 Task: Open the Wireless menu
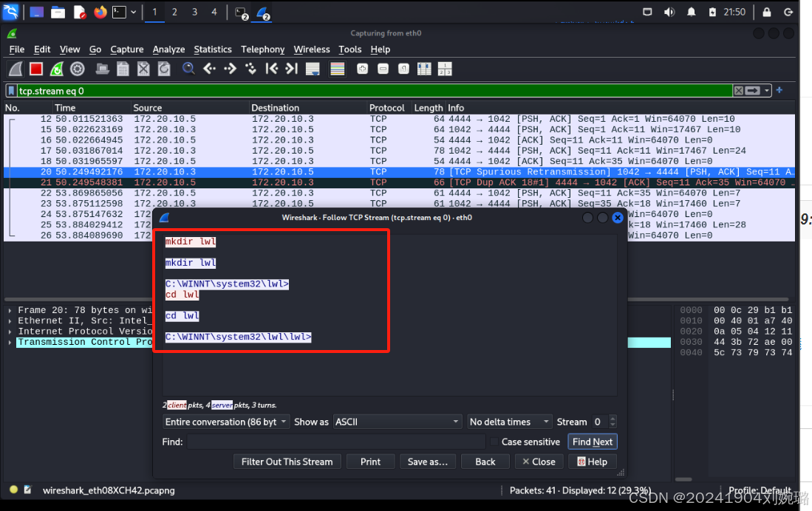(x=312, y=49)
